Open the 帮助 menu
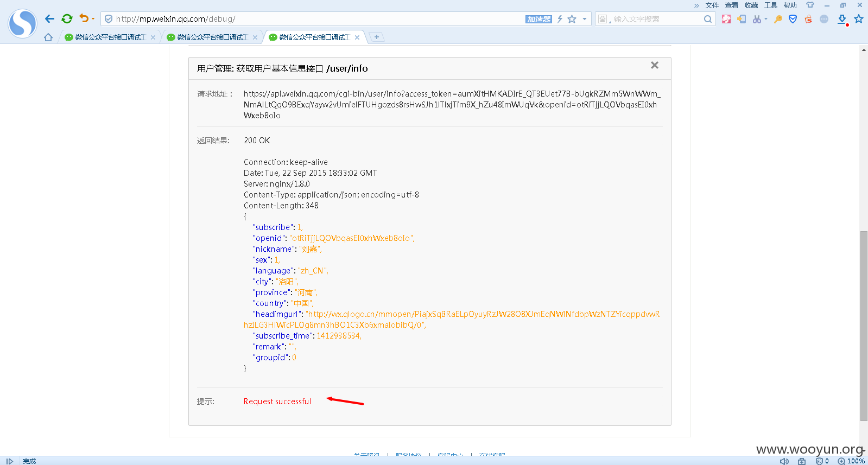Viewport: 868px width, 465px height. [x=790, y=5]
